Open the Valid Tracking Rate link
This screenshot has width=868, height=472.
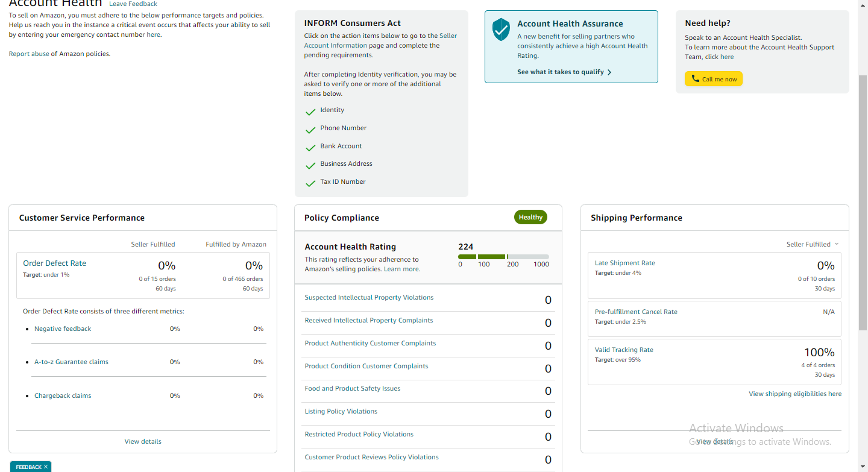point(624,350)
